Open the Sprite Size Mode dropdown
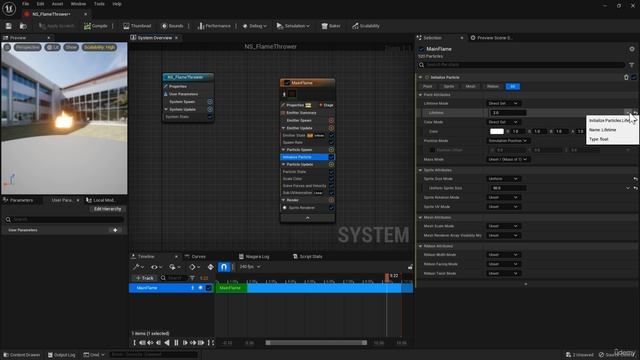The height and width of the screenshot is (360, 640). [x=503, y=179]
